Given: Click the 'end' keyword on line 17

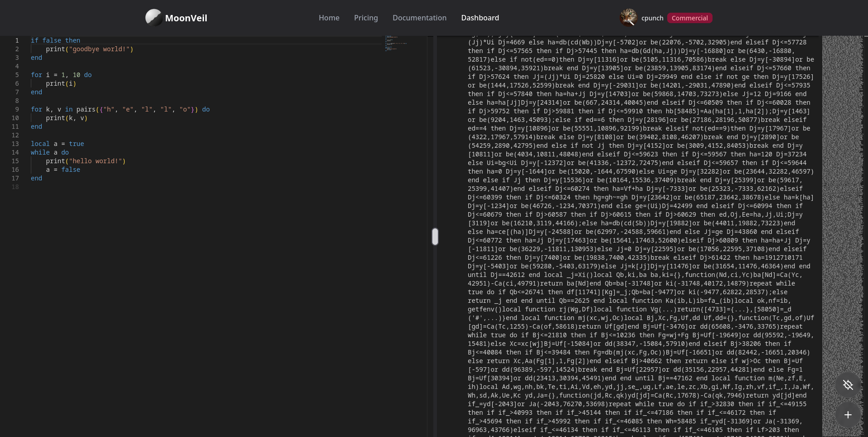Looking at the screenshot, I should (x=36, y=178).
